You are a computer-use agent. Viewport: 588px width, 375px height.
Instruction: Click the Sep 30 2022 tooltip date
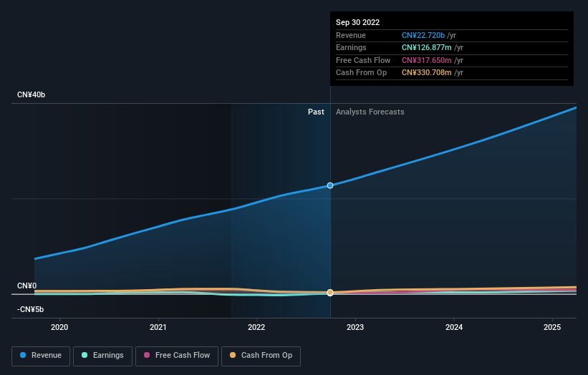[x=358, y=22]
